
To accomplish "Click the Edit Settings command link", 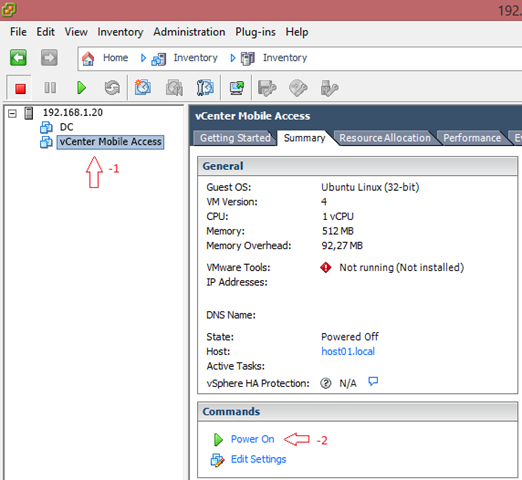I will (258, 459).
